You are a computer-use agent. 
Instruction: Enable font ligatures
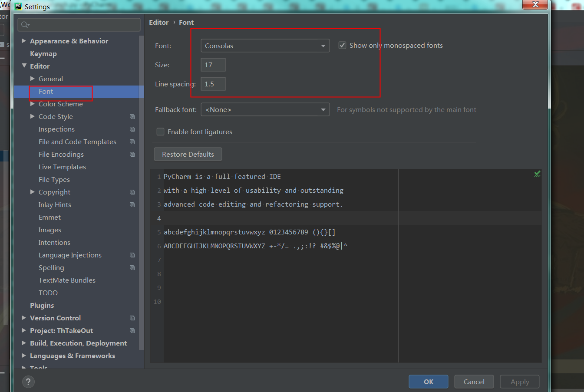pos(160,132)
